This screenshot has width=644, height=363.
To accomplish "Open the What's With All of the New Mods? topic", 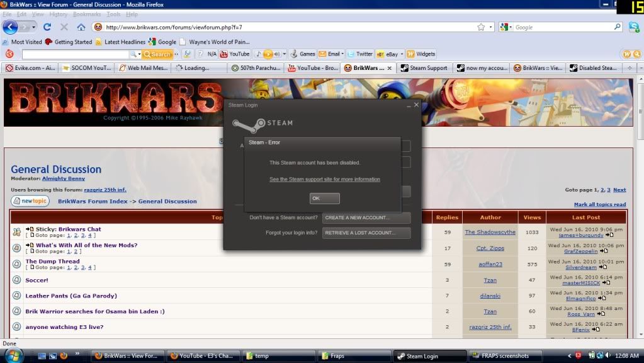I will pos(86,245).
